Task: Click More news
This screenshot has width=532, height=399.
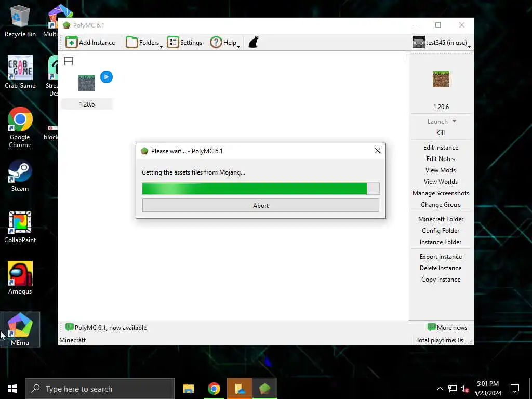Action: tap(447, 328)
